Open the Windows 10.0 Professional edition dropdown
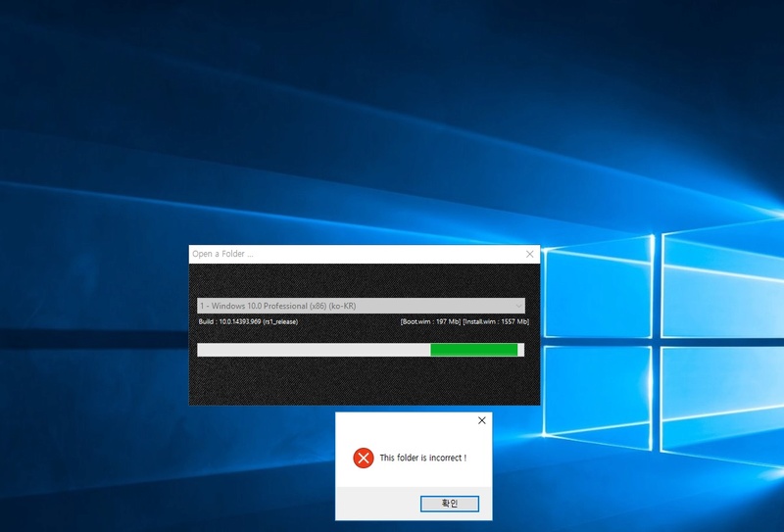Viewport: 784px width, 532px height. tap(361, 306)
